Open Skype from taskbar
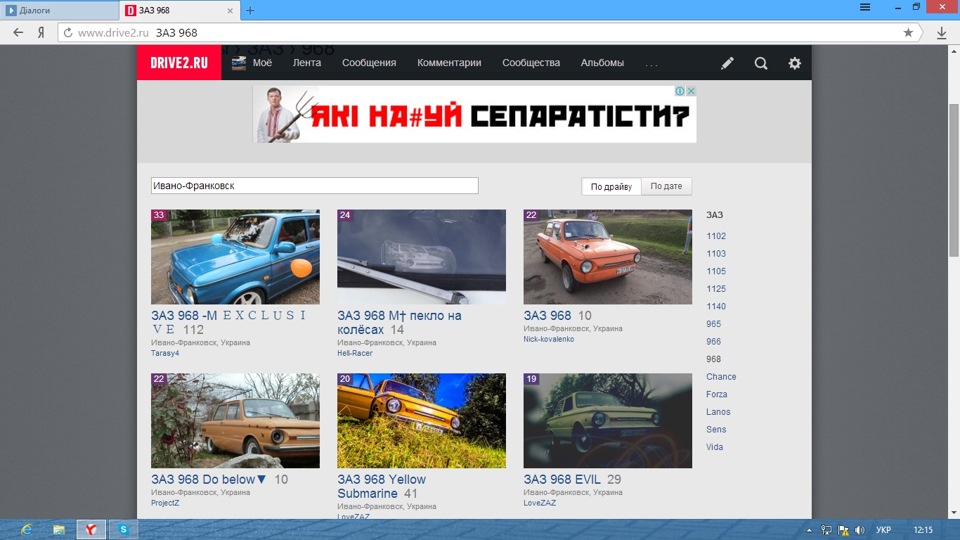Image resolution: width=960 pixels, height=540 pixels. (123, 530)
